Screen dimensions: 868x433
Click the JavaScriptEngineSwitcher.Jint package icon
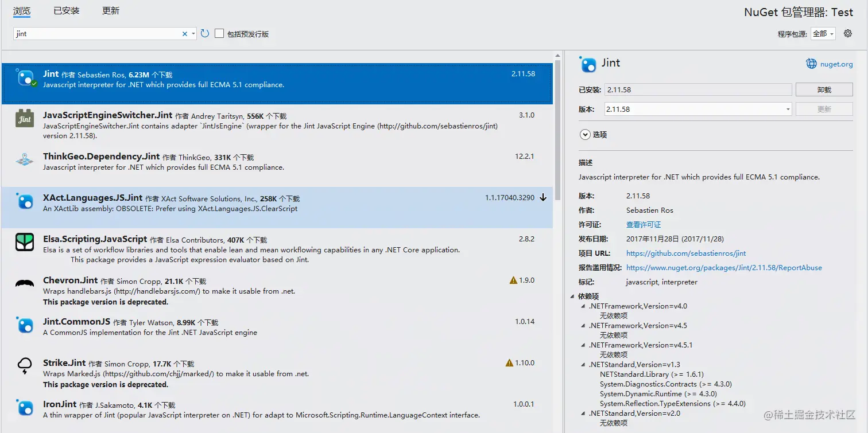[x=25, y=118]
